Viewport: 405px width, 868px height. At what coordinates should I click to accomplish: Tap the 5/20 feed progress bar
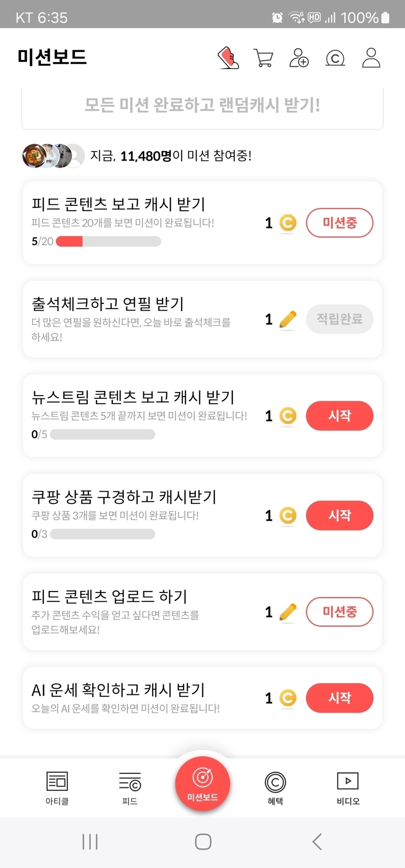(x=108, y=241)
